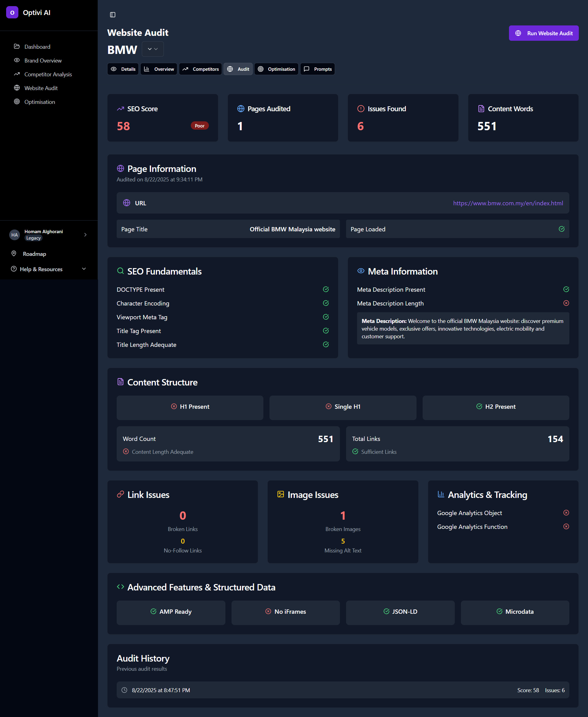Viewport: 588px width, 717px height.
Task: Click the Google Analytics Object status mark
Action: (566, 513)
